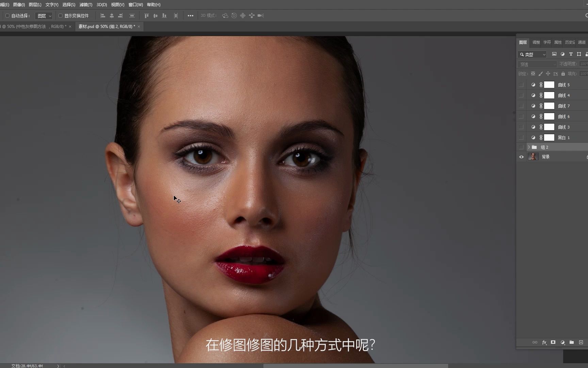Screen dimensions: 588x368
Task: Click the align top edges icon
Action: [147, 16]
